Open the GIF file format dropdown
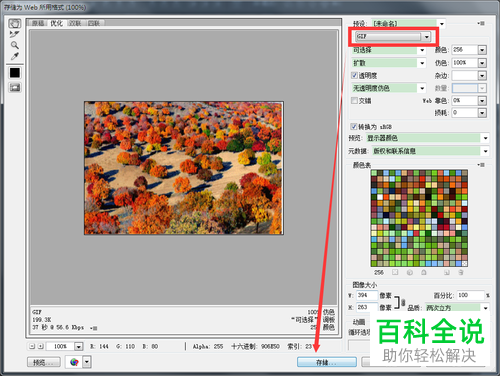Screen dimensions: 500x376 click(393, 36)
